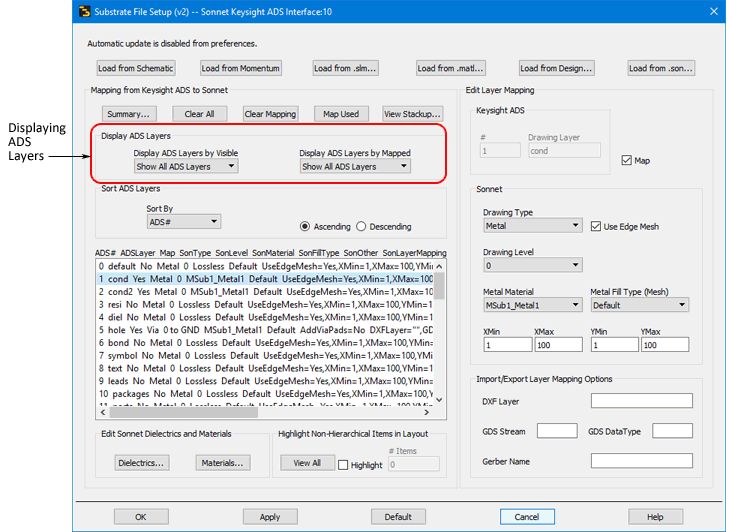The width and height of the screenshot is (729, 532).
Task: Click the layer list horizontal scrollbar thumb
Action: pos(184,412)
